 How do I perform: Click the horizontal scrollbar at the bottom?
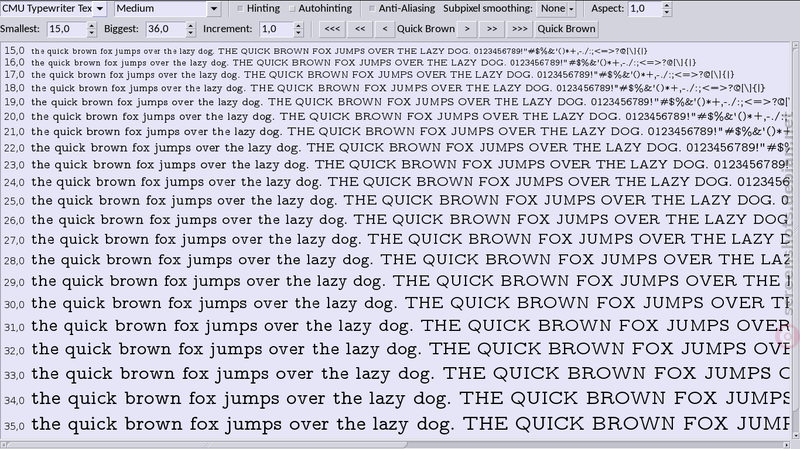pos(396,444)
